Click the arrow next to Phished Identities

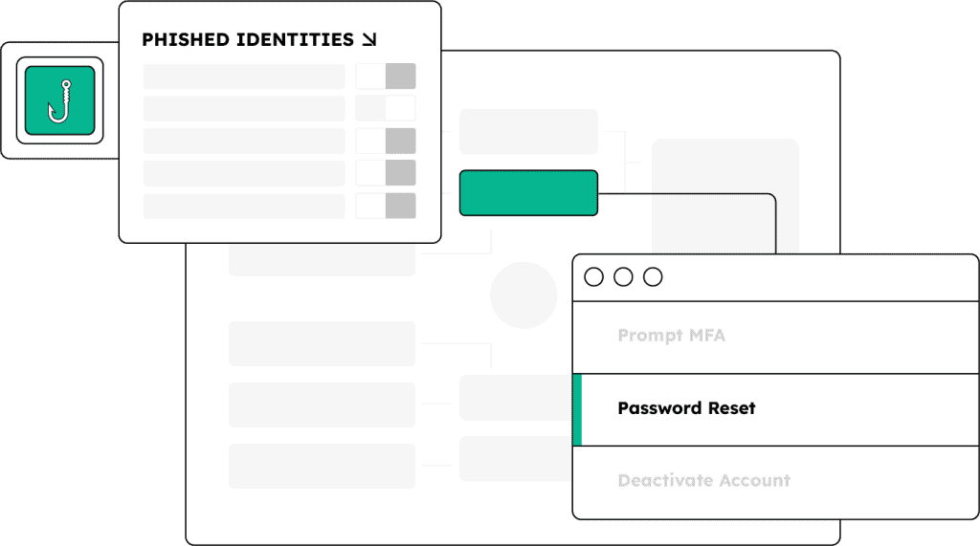368,40
